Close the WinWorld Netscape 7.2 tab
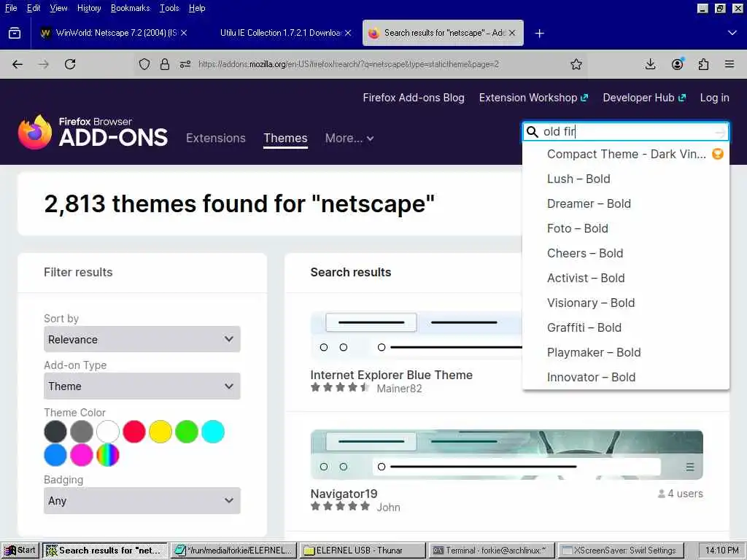This screenshot has height=560, width=747. [184, 33]
